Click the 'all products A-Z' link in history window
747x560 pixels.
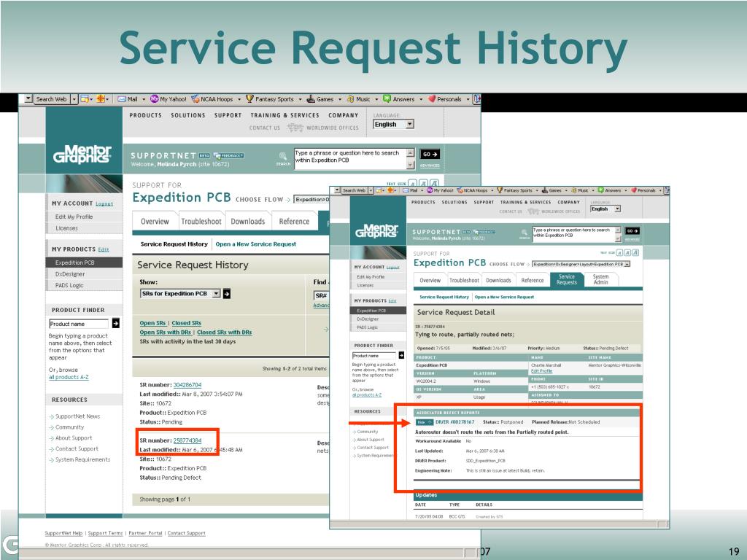[69, 377]
